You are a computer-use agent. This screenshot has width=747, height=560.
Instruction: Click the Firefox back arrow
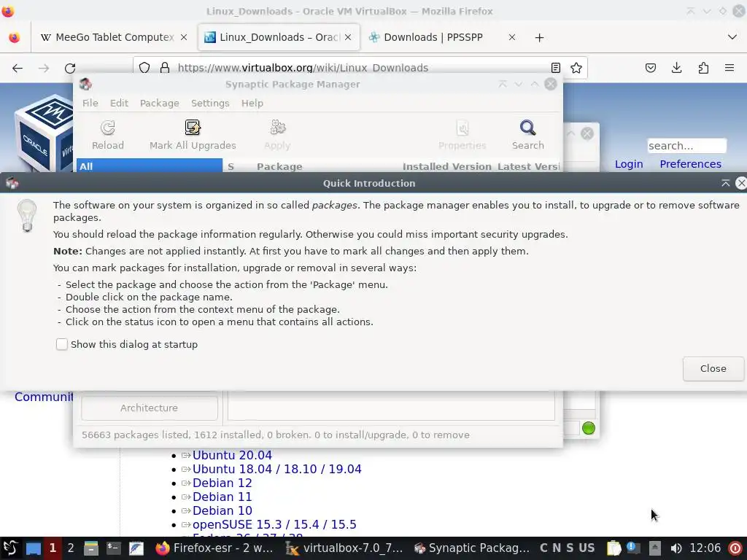18,68
